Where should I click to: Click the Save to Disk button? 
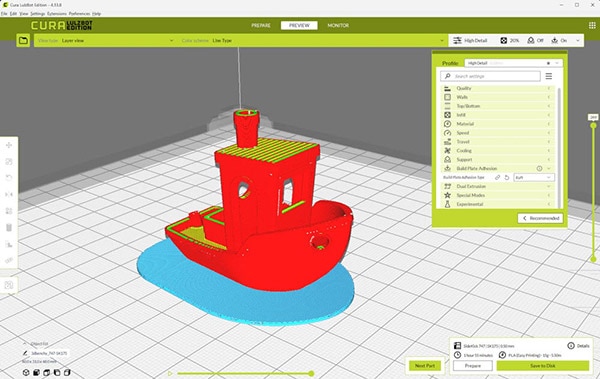coord(543,366)
